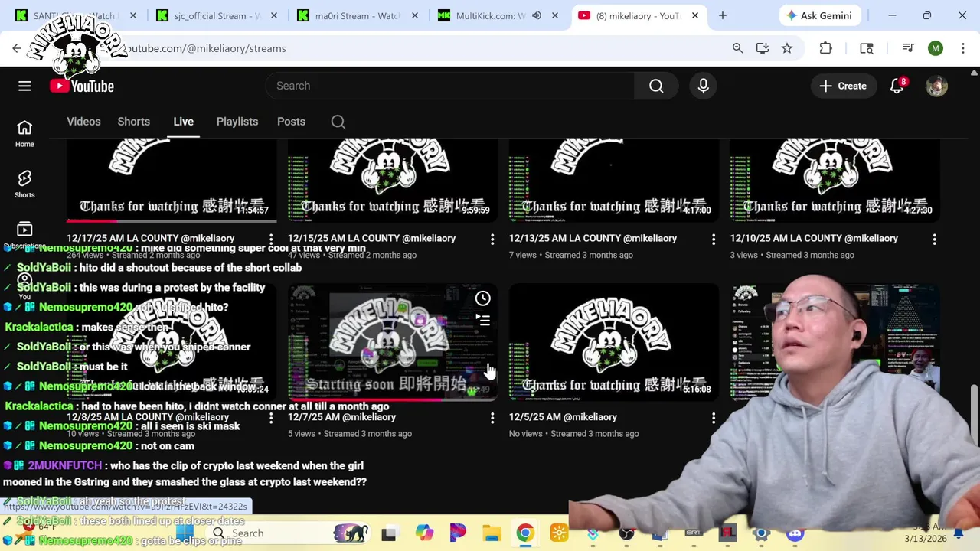Open Home in the YouTube sidebar

[24, 133]
